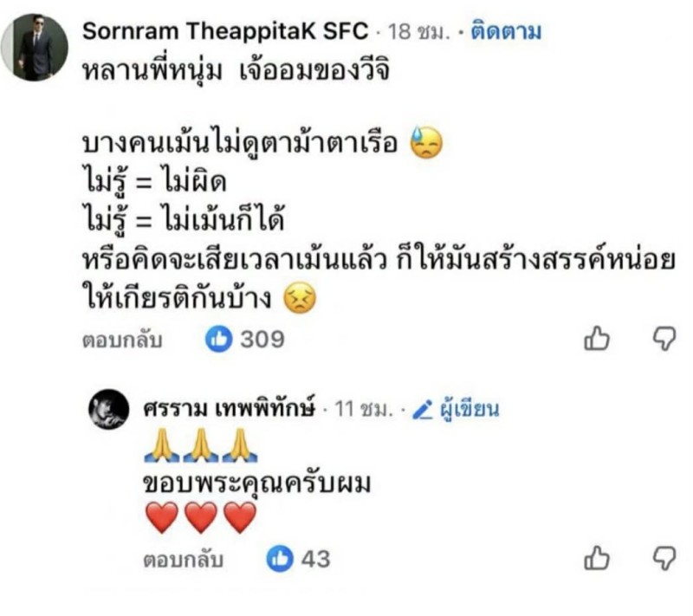
Task: View the 309 reactions count
Action: coord(262,340)
